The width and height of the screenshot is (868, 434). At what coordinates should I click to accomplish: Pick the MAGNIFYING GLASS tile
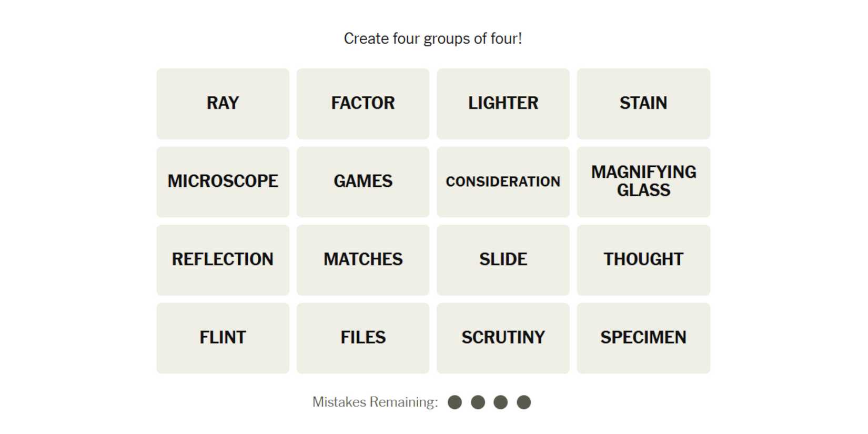(x=643, y=181)
